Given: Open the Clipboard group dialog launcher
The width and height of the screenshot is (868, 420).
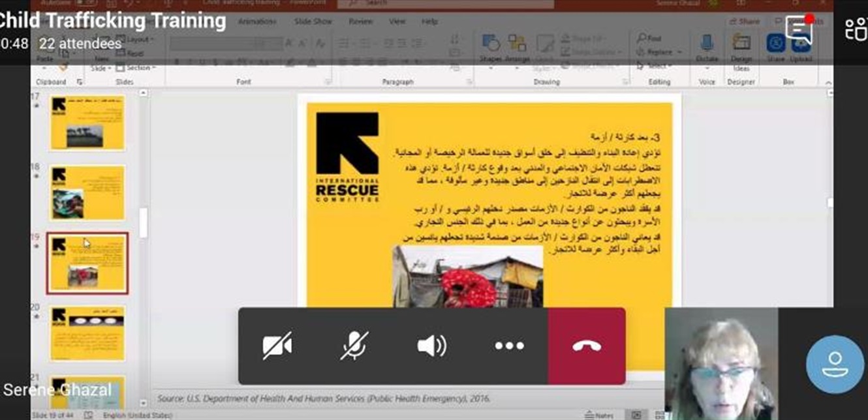Looking at the screenshot, I should pos(80,82).
